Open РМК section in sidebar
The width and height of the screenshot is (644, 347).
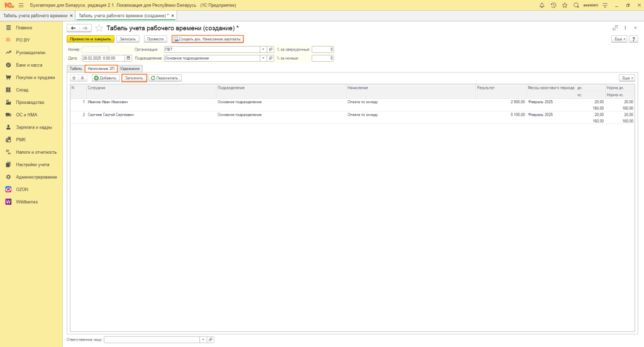coord(21,140)
